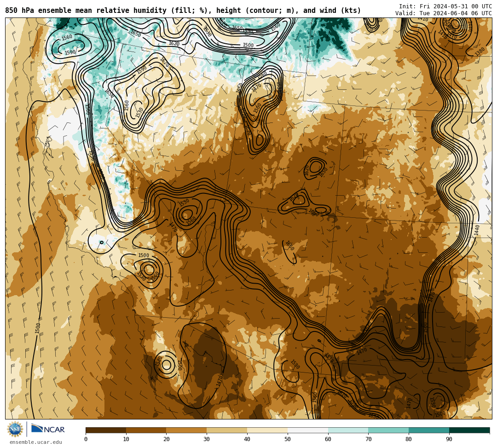Image resolution: width=497 pixels, height=448 pixels.
Task: Click the plot title text '850 hPa ensemble mean relative humidity'
Action: point(86,11)
